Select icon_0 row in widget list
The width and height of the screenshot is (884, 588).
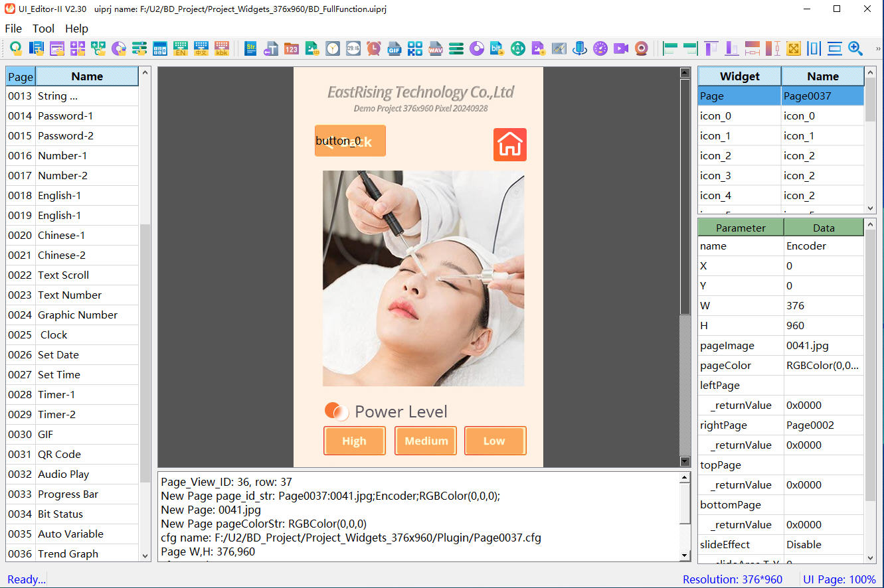click(781, 115)
